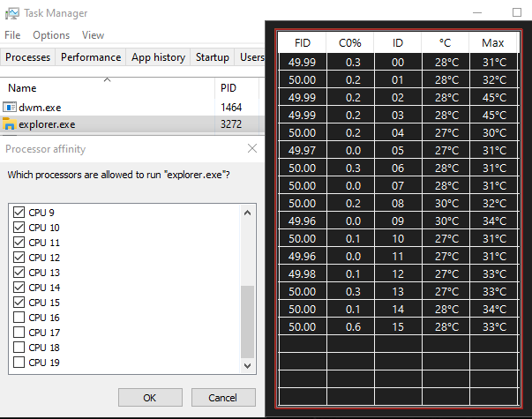
Task: Click the 32°C Max value for core 01
Action: tap(494, 79)
